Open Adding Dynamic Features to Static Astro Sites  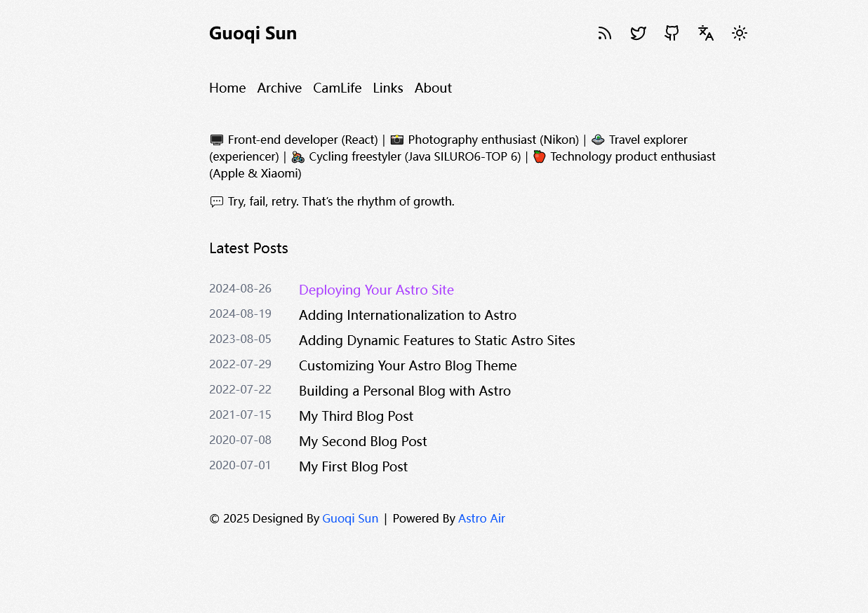(x=436, y=340)
